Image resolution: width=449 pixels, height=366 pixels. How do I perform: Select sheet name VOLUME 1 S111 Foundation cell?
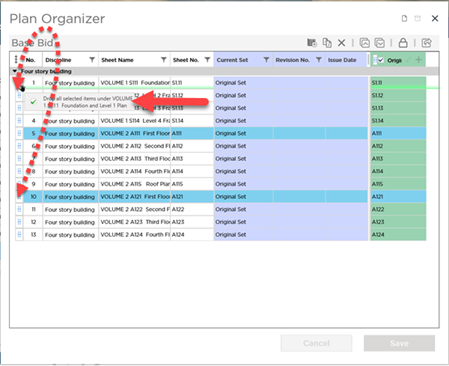click(x=134, y=83)
